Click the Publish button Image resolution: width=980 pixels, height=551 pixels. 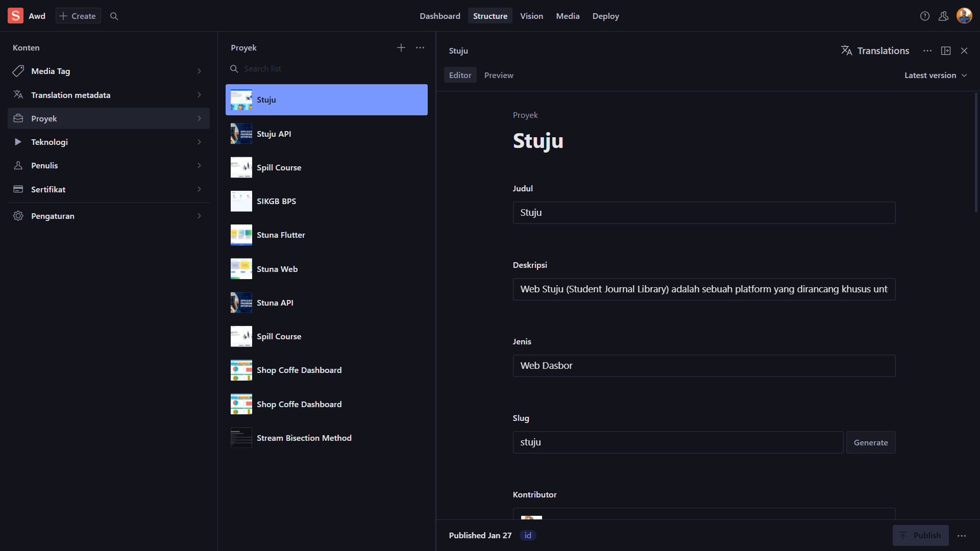pyautogui.click(x=921, y=536)
